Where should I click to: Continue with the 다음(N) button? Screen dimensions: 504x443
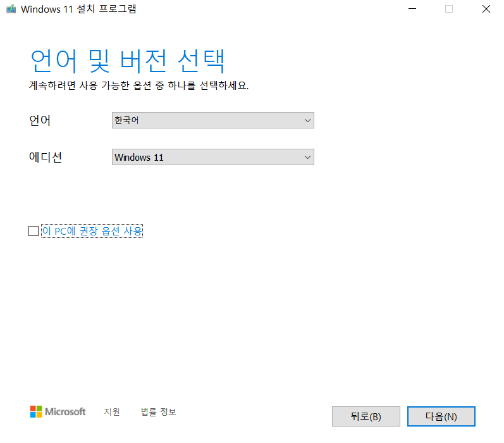tap(441, 416)
